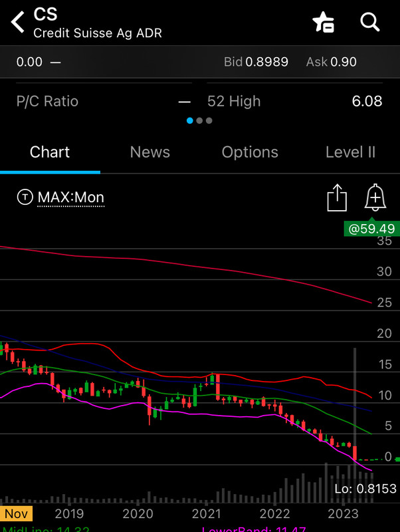Select the 52 High value 6.08
400x532 pixels.
coord(367,101)
